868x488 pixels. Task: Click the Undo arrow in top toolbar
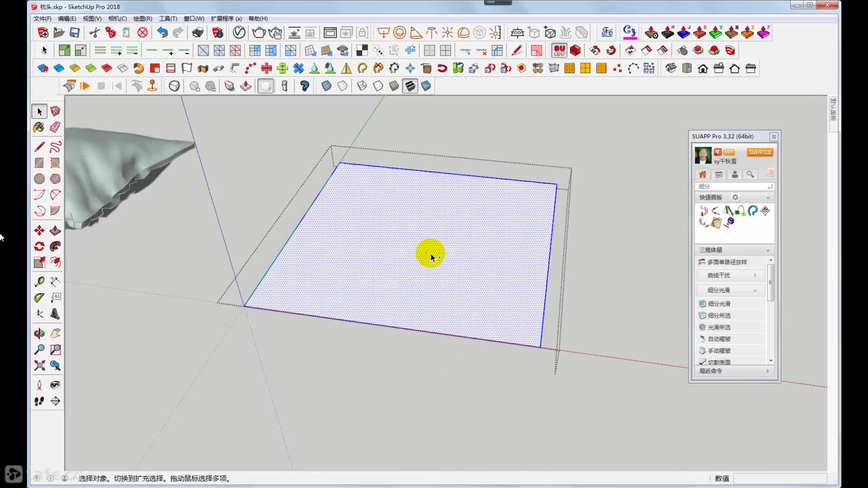[x=162, y=33]
